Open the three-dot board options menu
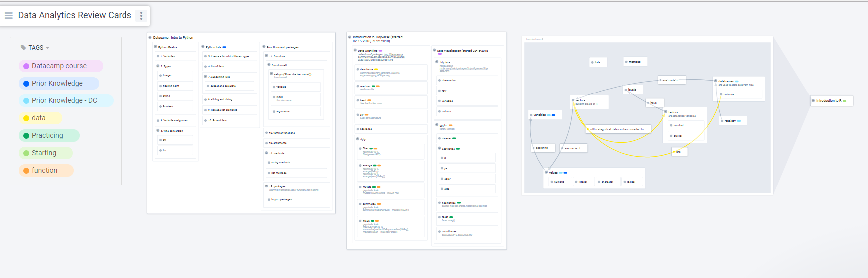 point(141,16)
